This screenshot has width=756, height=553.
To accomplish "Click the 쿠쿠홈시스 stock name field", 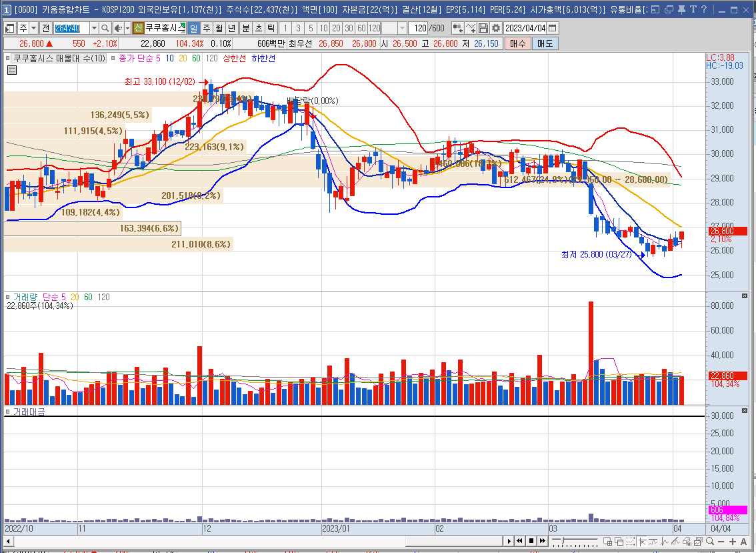I will pos(165,29).
